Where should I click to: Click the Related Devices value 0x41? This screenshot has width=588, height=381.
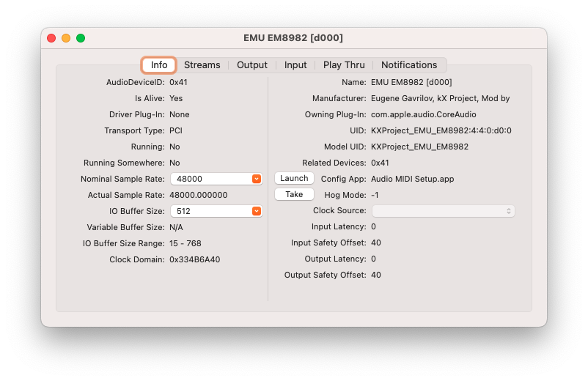click(380, 163)
